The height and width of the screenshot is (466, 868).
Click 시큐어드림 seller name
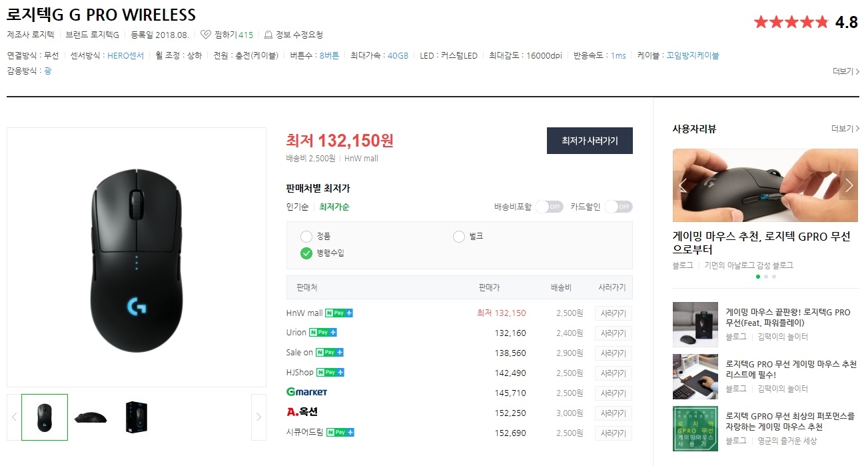click(x=305, y=432)
